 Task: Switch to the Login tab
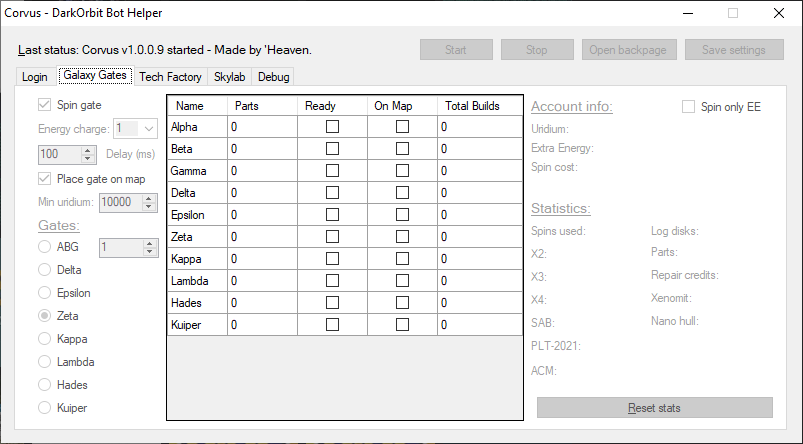coord(35,77)
